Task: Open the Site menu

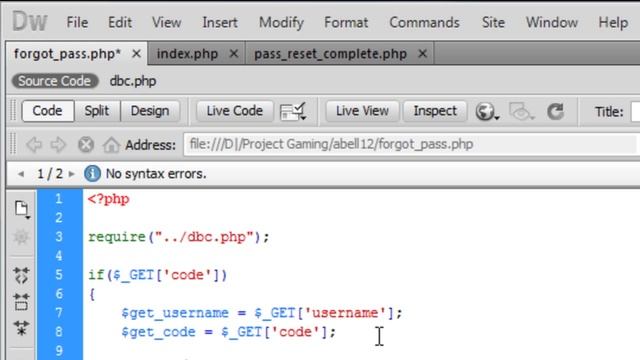Action: [493, 22]
